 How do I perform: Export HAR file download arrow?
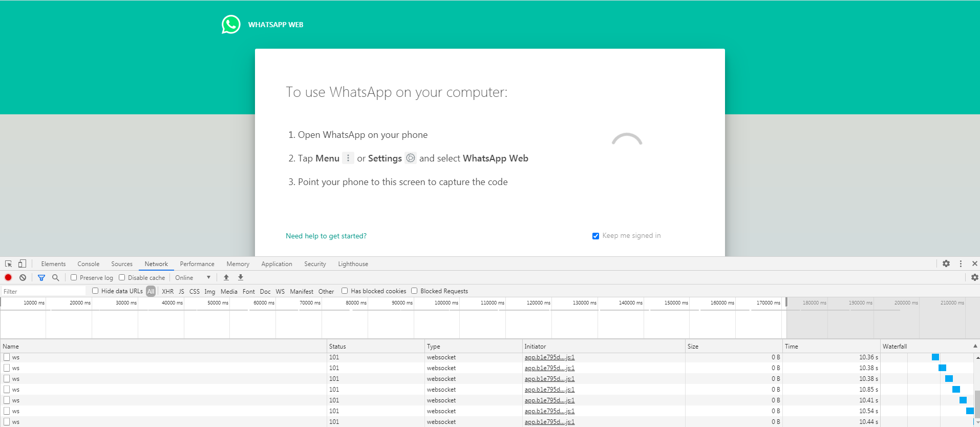[x=241, y=277]
